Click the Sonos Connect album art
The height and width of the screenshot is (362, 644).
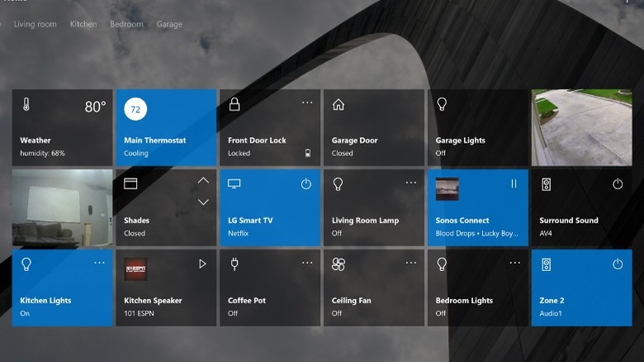coord(447,188)
